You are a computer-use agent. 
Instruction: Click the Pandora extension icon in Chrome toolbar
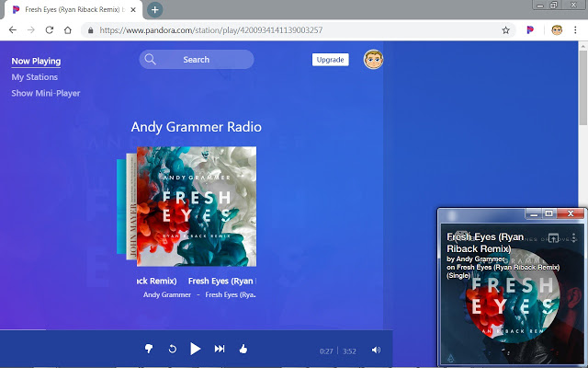530,30
